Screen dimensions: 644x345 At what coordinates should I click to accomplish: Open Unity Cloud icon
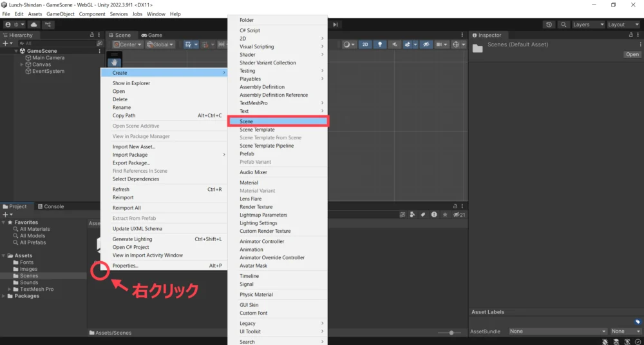[x=34, y=25]
